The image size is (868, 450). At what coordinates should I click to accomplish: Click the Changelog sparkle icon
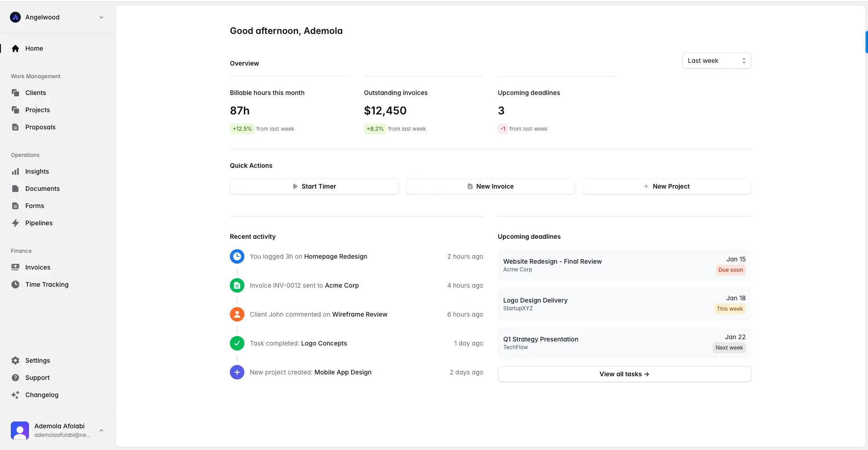(15, 395)
